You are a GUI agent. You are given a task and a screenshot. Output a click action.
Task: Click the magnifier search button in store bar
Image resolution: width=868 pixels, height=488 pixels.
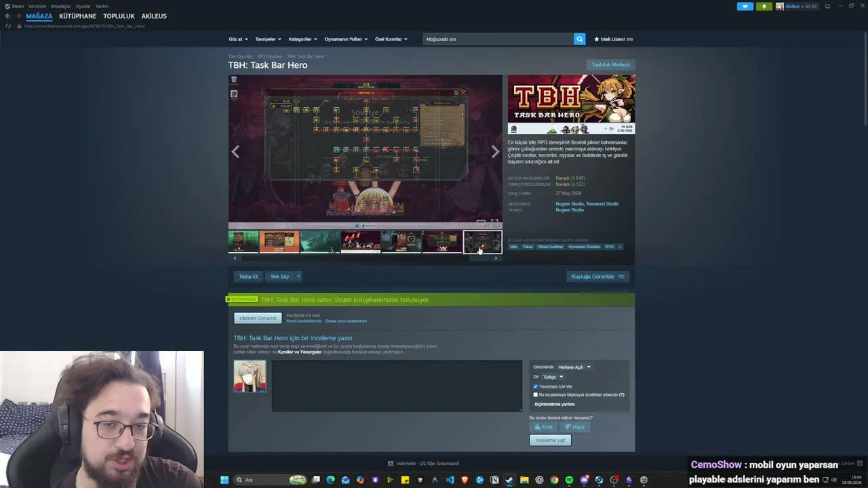pyautogui.click(x=580, y=39)
